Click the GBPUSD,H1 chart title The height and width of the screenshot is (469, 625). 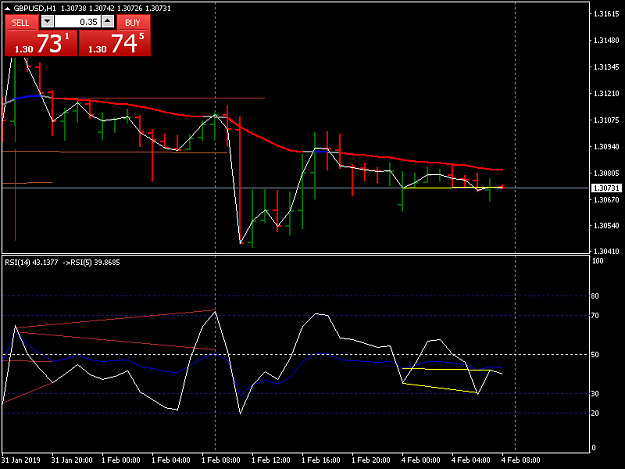(x=35, y=8)
